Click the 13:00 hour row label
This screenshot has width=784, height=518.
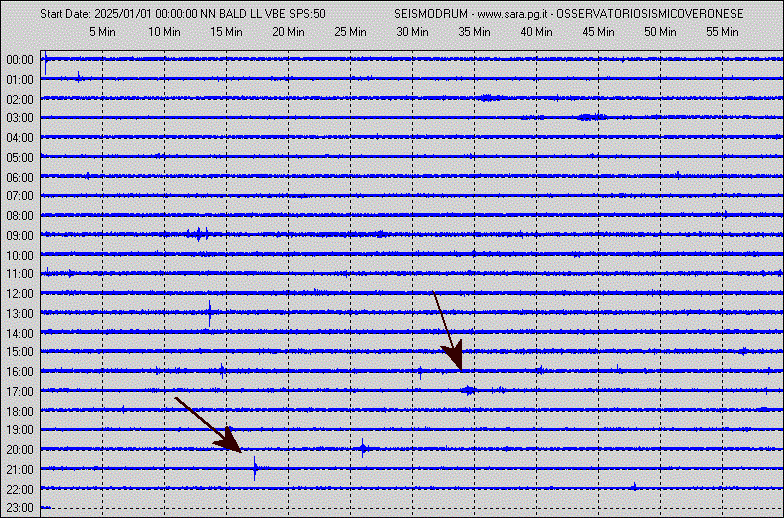pos(20,314)
